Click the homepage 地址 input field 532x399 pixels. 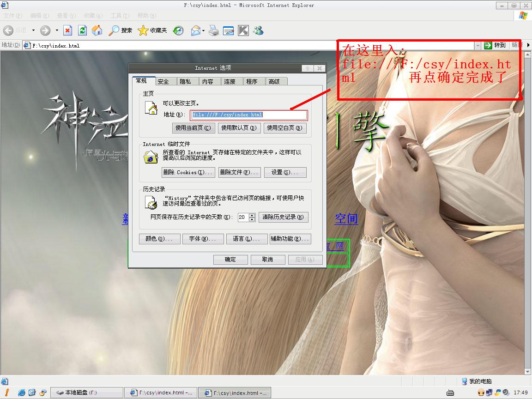click(x=248, y=115)
